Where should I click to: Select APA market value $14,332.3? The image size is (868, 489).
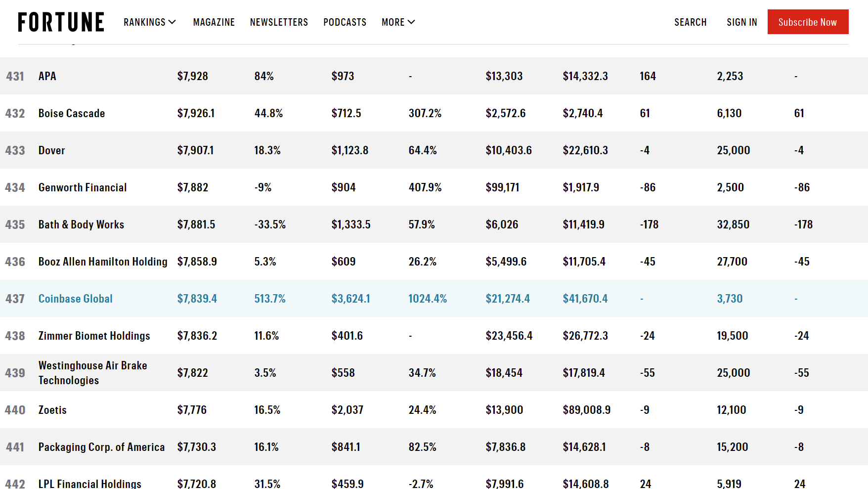coord(585,76)
